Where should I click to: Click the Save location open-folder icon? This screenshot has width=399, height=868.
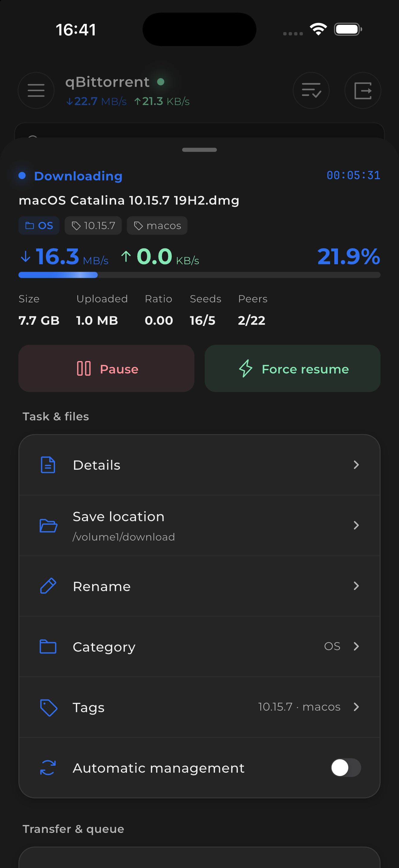point(48,525)
